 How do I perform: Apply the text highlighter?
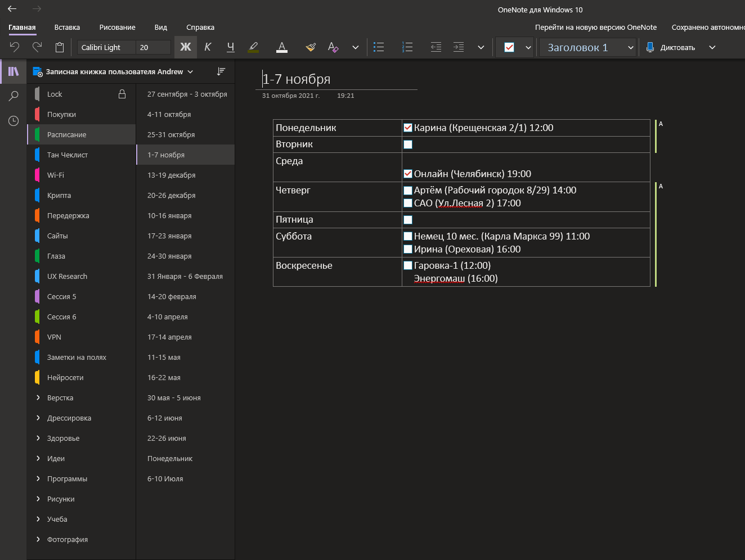pyautogui.click(x=254, y=47)
